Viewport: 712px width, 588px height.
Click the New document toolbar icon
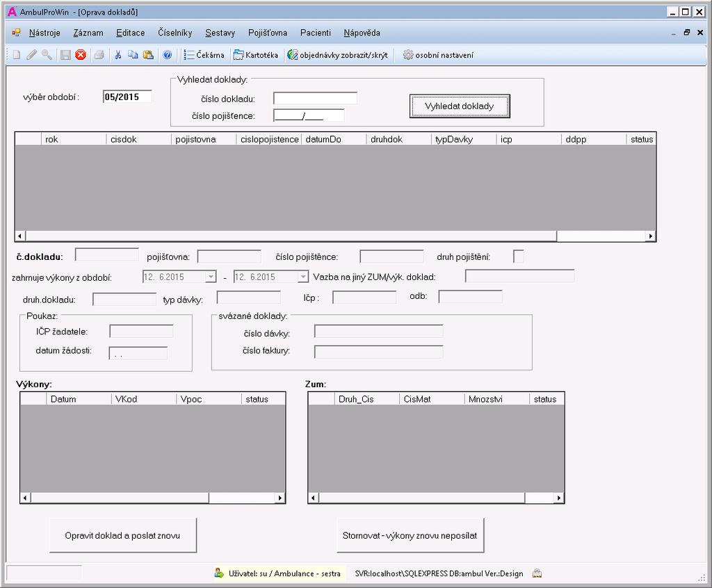pos(17,55)
